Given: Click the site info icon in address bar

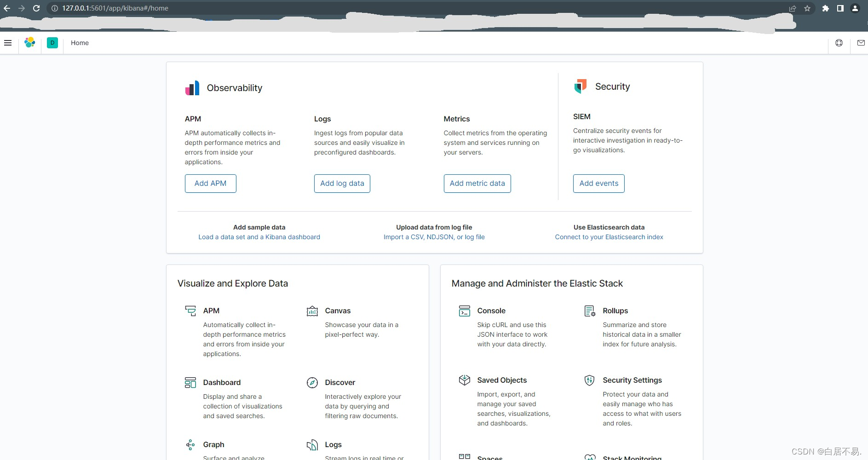Looking at the screenshot, I should (54, 8).
